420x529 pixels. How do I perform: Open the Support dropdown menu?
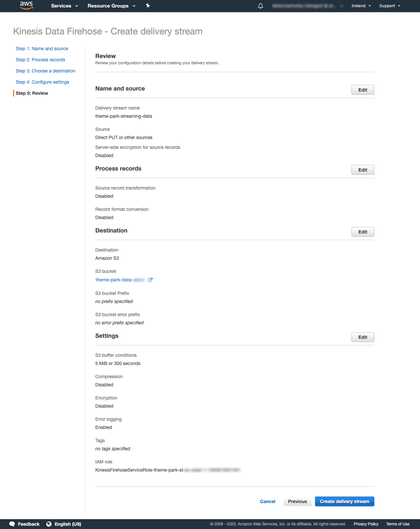click(390, 6)
